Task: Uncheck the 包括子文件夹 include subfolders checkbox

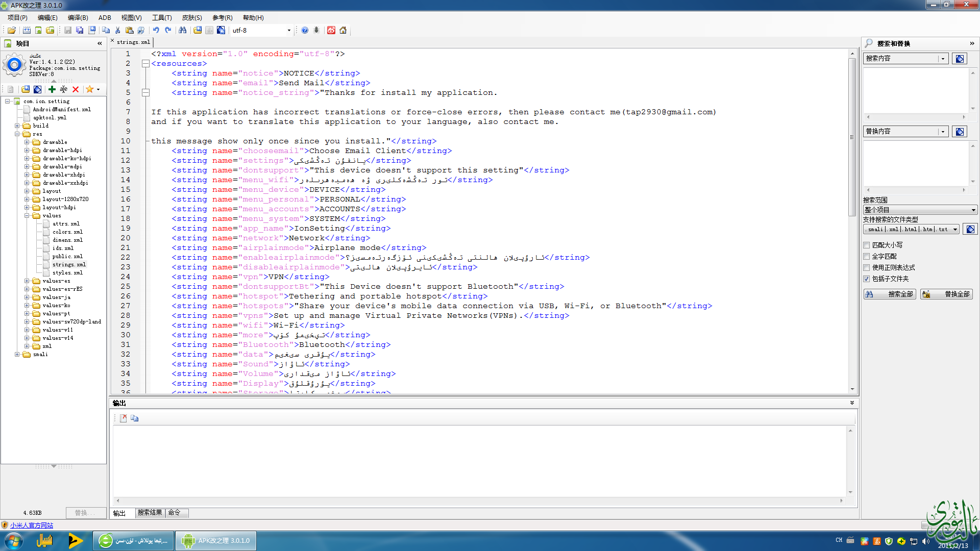Action: [867, 279]
